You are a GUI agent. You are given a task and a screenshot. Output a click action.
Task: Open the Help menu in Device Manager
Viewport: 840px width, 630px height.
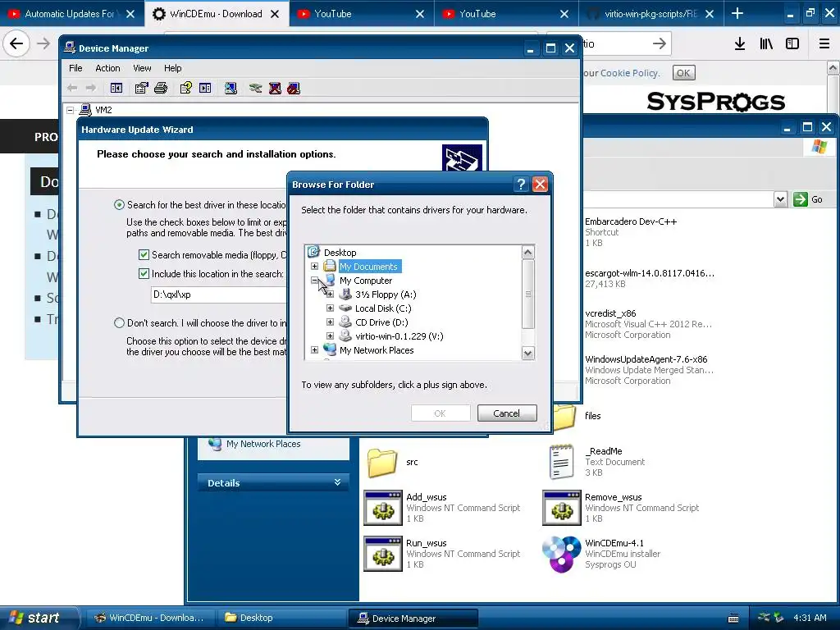(172, 68)
